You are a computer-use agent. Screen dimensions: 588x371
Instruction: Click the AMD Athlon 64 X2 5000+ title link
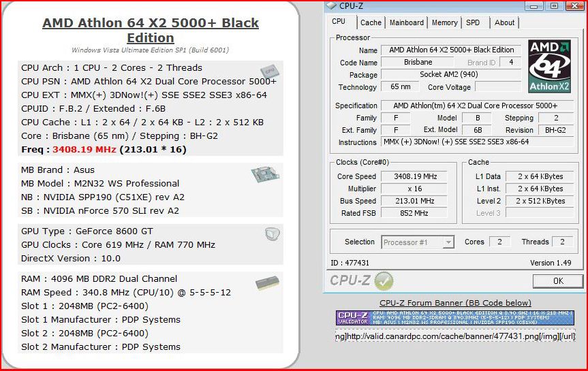point(151,30)
